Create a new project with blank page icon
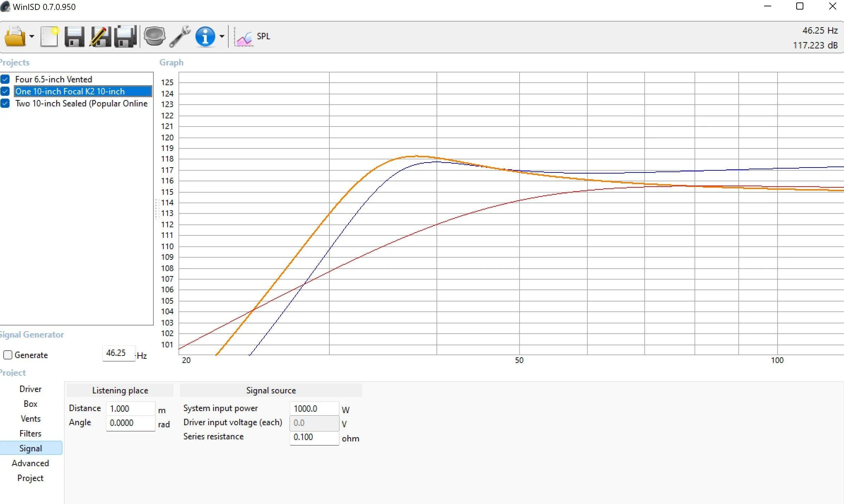 coord(49,36)
